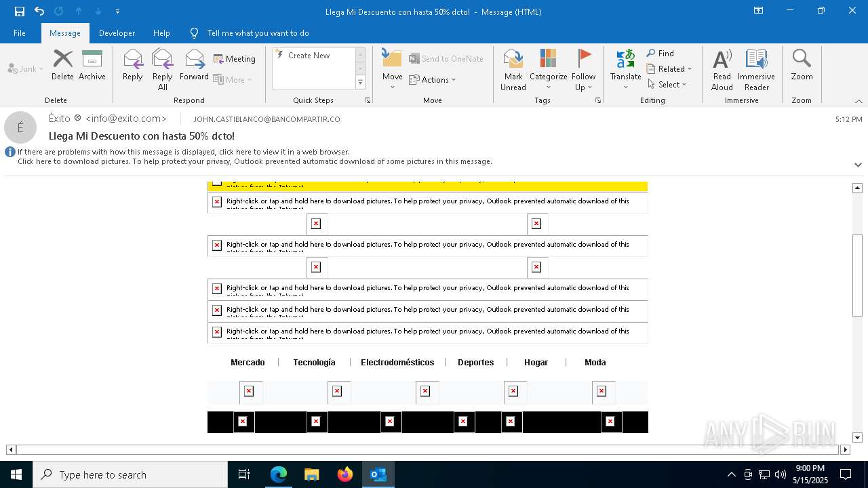
Task: Click Ribbon Display Options button
Action: [x=758, y=11]
